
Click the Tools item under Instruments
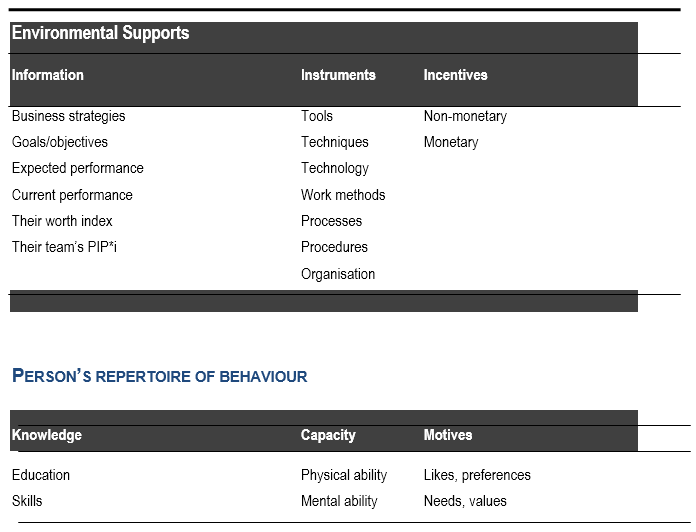[317, 116]
